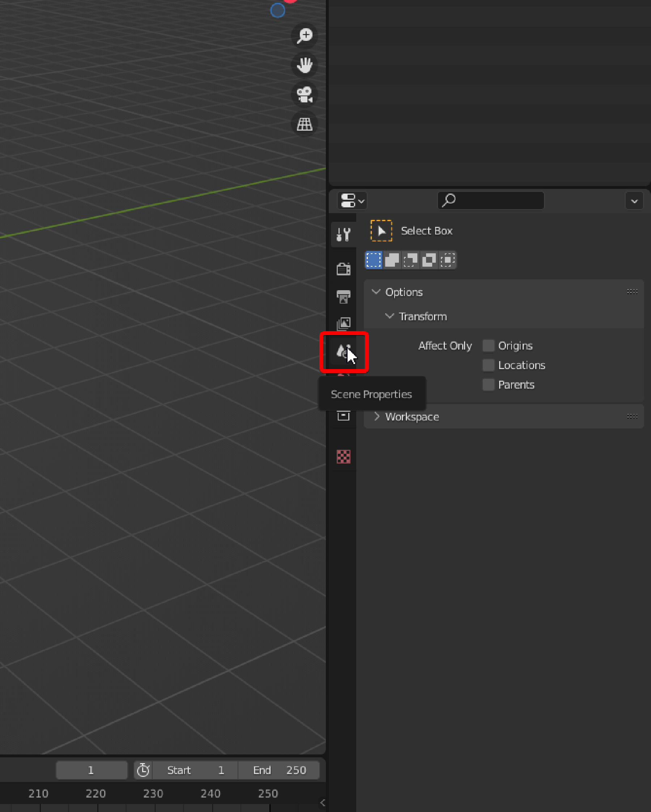Click the blue circle axis in navigation gizmo
651x812 pixels.
277,10
